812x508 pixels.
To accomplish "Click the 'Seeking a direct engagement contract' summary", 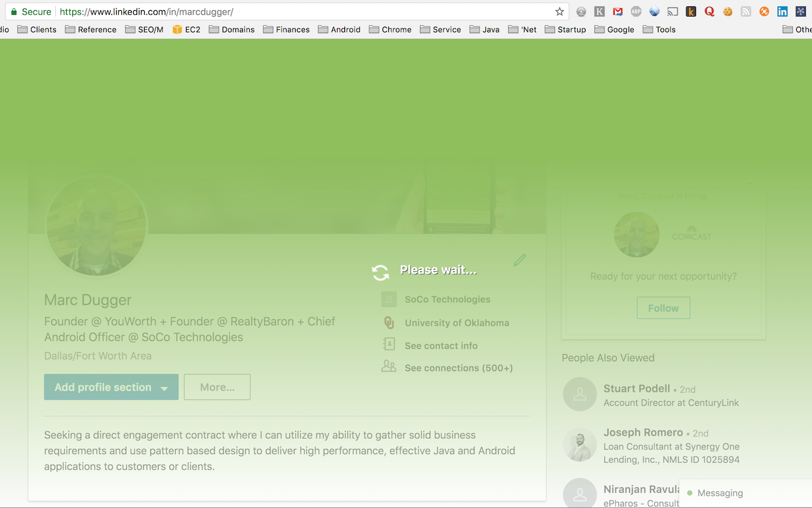I will [x=280, y=451].
